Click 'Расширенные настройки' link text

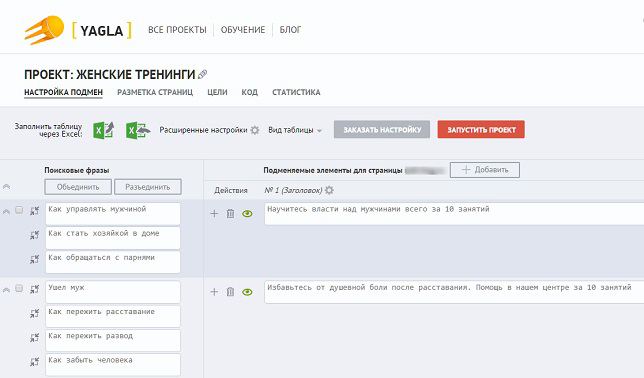tap(203, 130)
